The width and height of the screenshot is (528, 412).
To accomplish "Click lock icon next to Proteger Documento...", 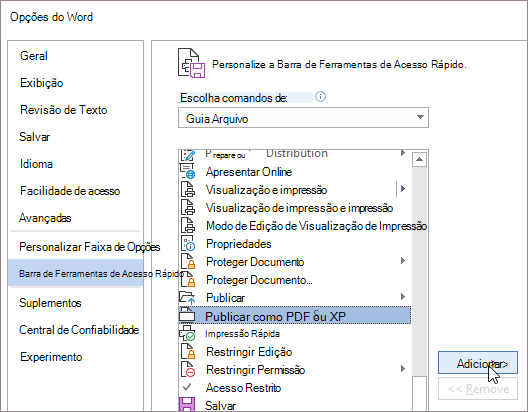I will click(x=188, y=279).
